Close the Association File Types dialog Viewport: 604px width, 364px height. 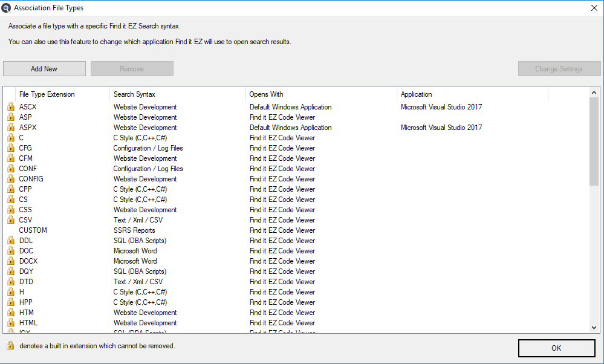pyautogui.click(x=593, y=8)
